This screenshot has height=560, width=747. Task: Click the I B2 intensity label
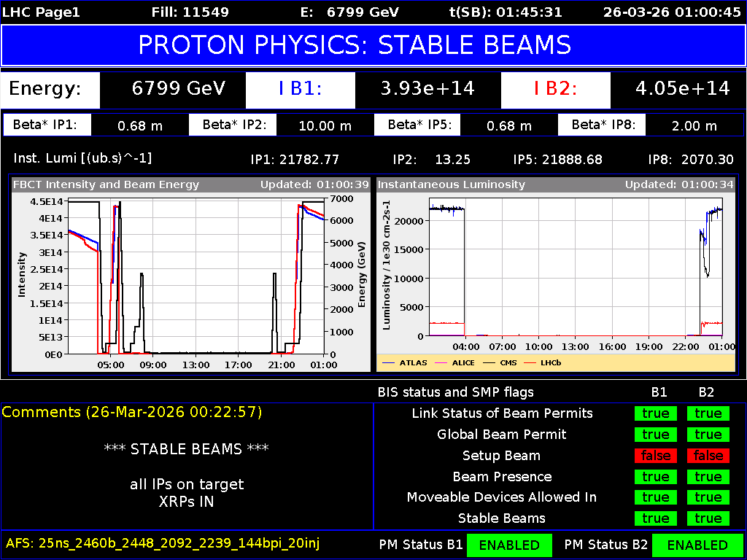pyautogui.click(x=556, y=90)
